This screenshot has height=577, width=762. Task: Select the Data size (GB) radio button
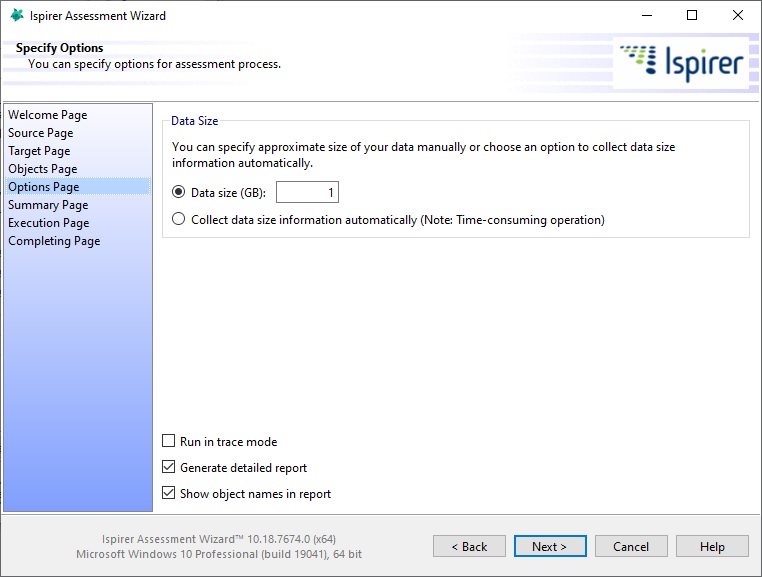coord(178,192)
